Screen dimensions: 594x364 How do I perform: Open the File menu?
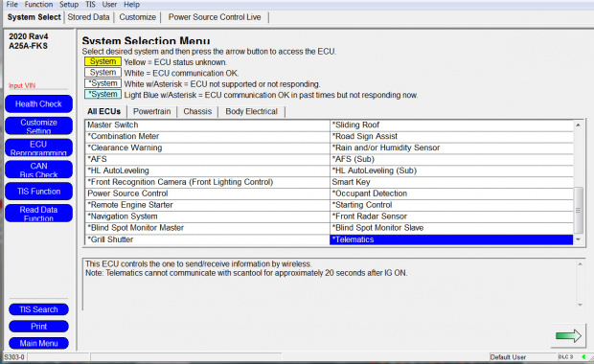click(x=11, y=5)
